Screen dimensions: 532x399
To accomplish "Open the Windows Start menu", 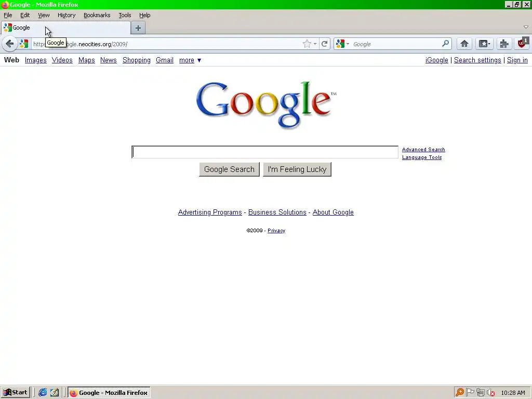I will tap(15, 393).
